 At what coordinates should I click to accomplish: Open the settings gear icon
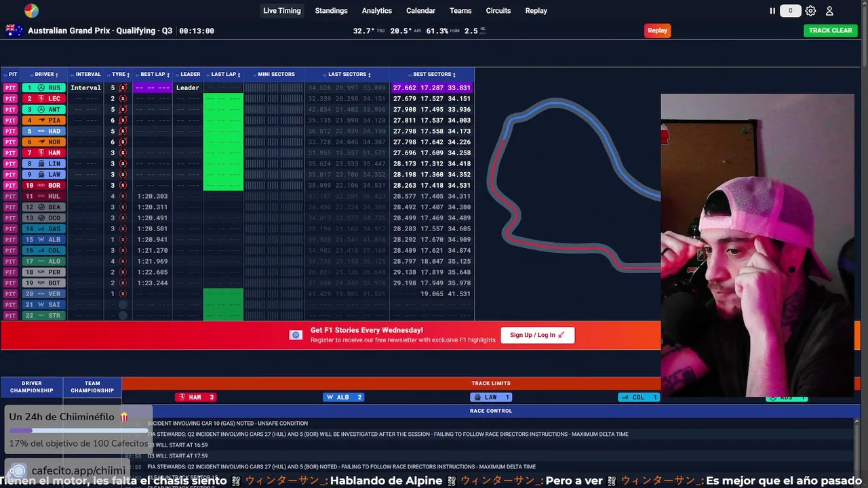coord(810,11)
